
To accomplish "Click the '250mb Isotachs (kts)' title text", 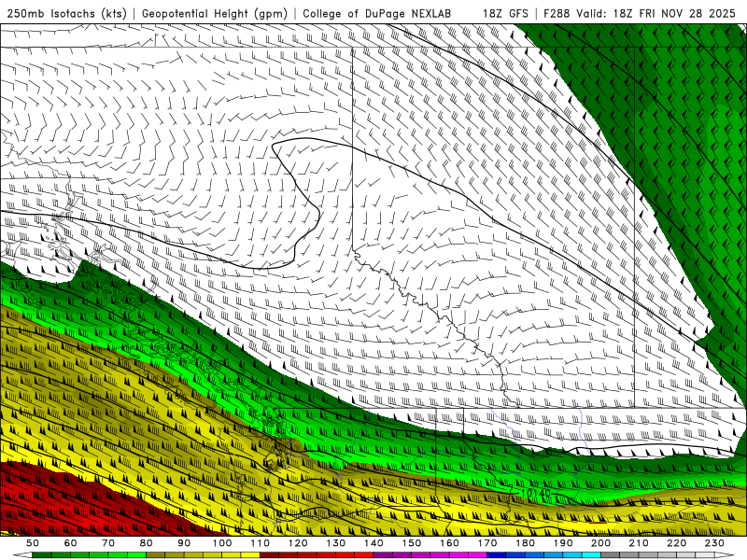I will click(x=67, y=14).
